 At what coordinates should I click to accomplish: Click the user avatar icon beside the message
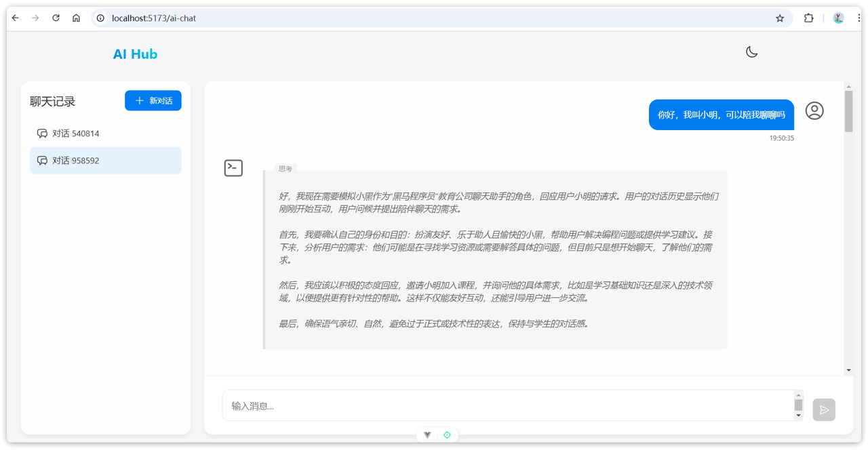coord(814,110)
